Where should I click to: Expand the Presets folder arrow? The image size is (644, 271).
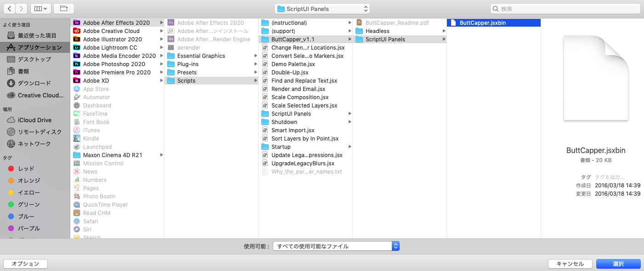[255, 72]
